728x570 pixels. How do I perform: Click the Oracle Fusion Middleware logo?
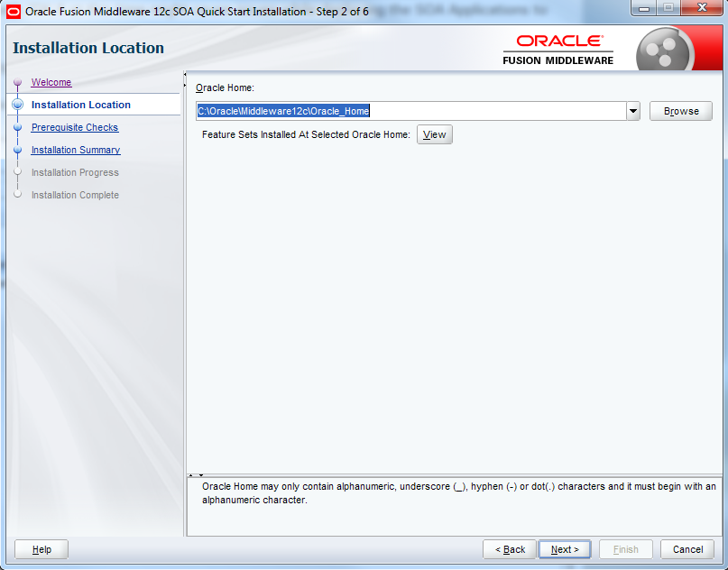tap(558, 50)
